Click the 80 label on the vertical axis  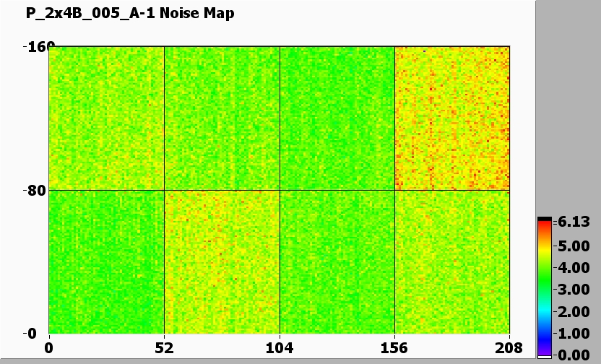click(x=35, y=191)
